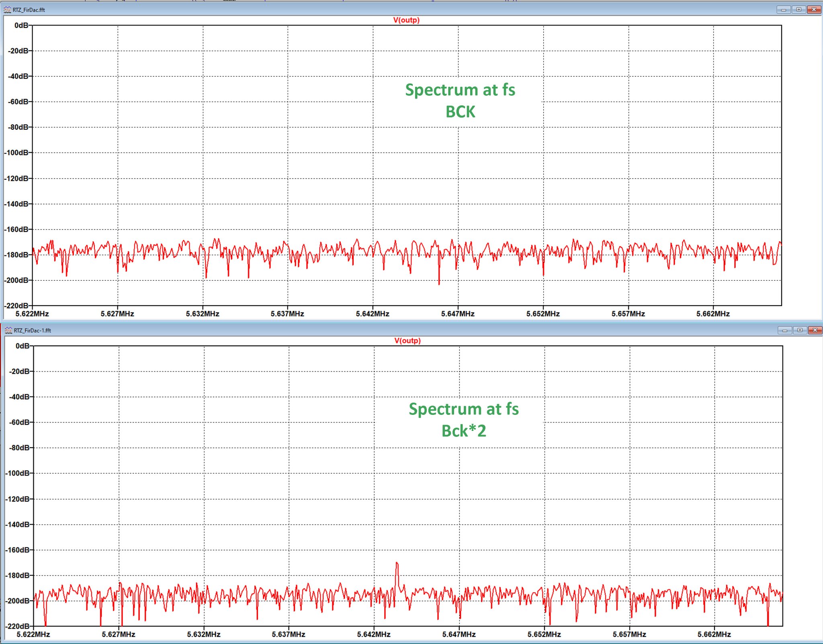Minimize the RTZ_FirDac.fft window
Viewport: 823px width, 644px height.
point(783,10)
